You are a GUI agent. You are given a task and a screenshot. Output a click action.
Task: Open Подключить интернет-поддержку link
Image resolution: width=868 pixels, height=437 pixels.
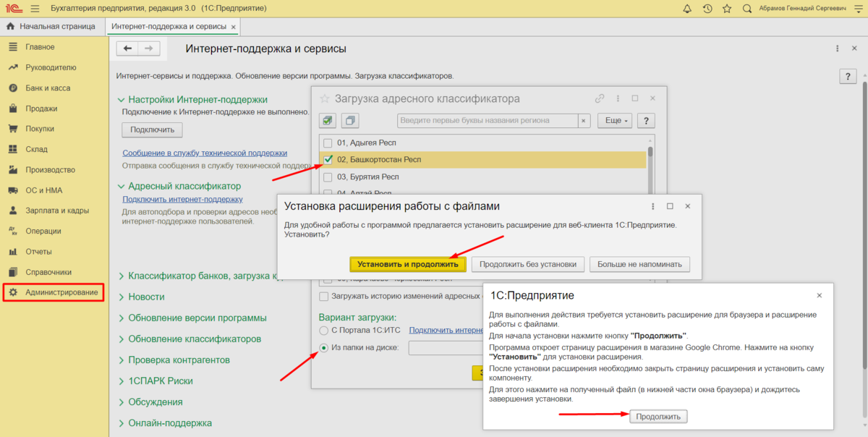pyautogui.click(x=182, y=199)
